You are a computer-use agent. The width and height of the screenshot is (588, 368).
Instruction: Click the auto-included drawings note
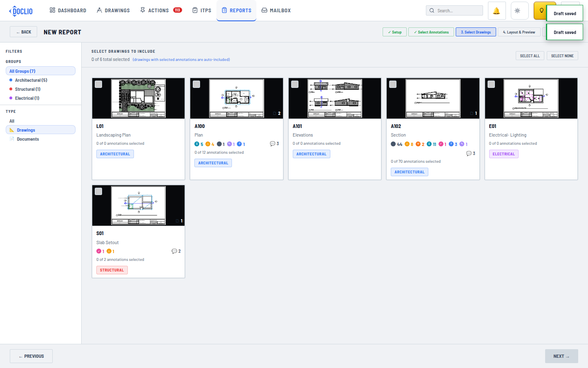coord(181,60)
